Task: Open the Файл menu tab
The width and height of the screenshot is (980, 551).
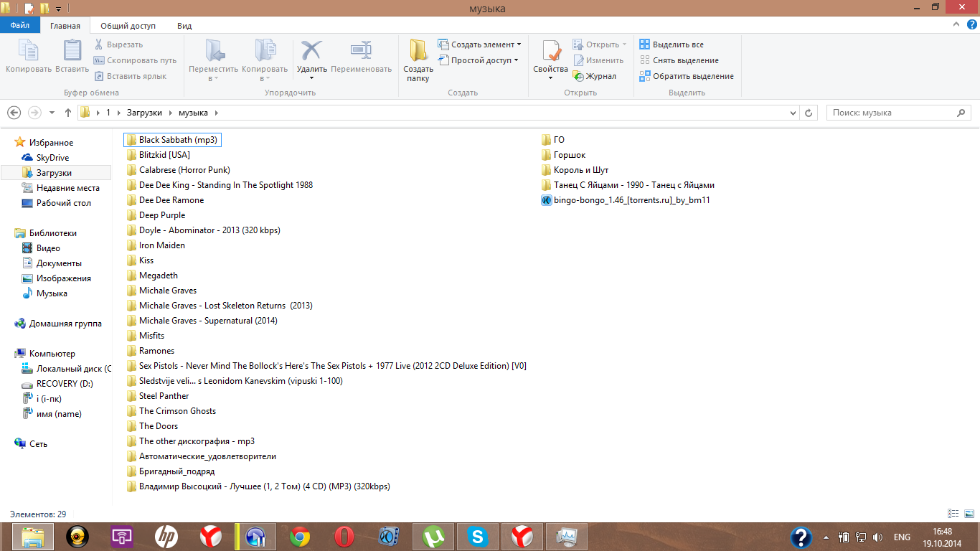Action: tap(20, 26)
